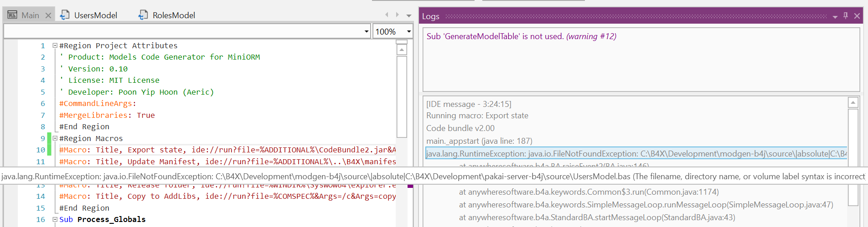Open the RolesModel tab
The height and width of the screenshot is (227, 868).
click(x=174, y=15)
